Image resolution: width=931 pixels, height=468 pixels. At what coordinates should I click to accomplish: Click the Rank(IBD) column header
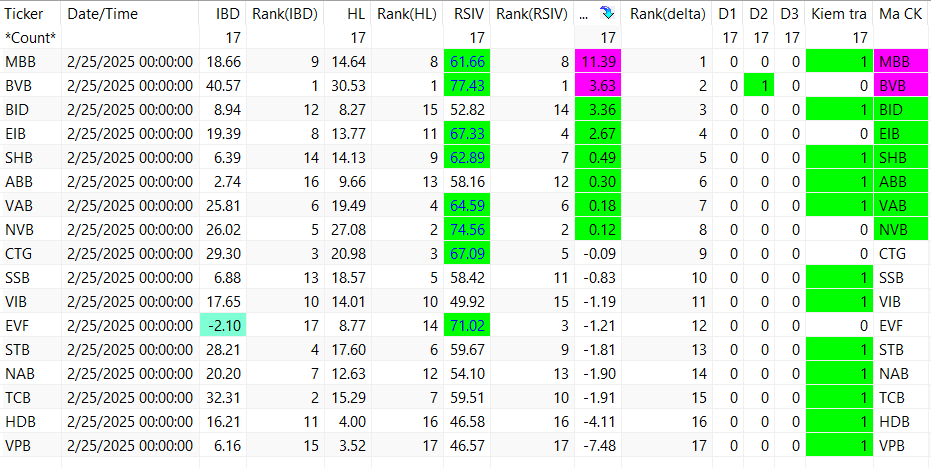point(285,13)
